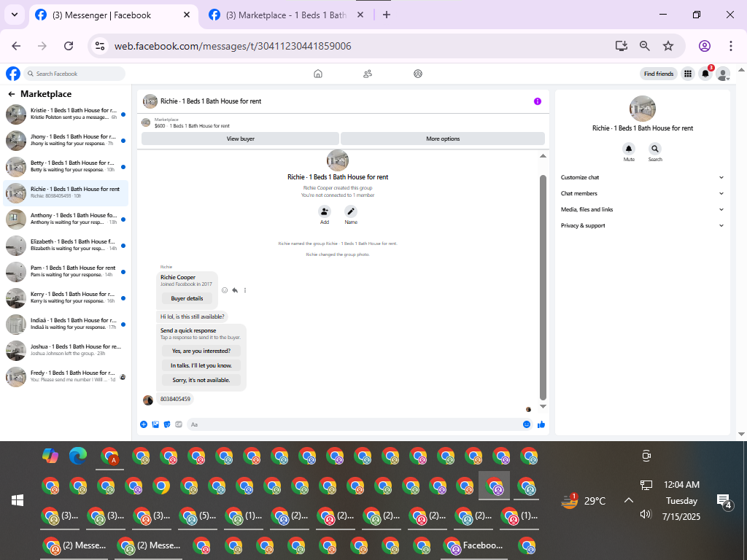Edit the group name with pencil icon
Screen dimensions: 747x560
coord(351,211)
